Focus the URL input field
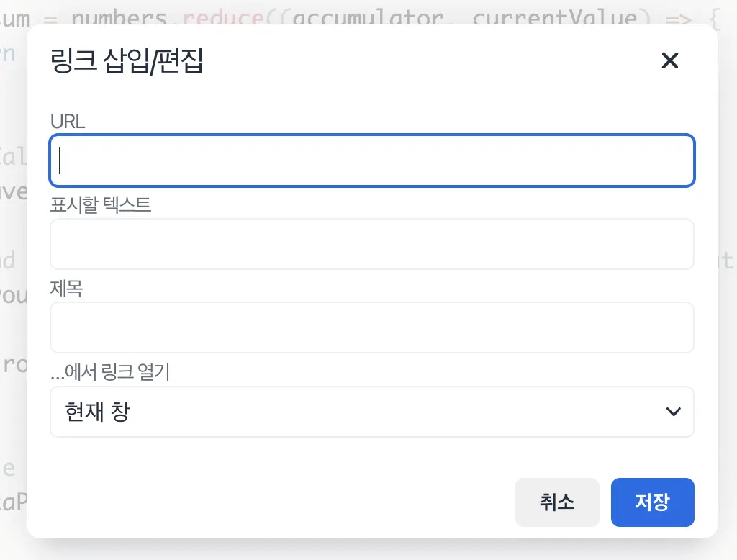The height and width of the screenshot is (560, 737). (372, 160)
